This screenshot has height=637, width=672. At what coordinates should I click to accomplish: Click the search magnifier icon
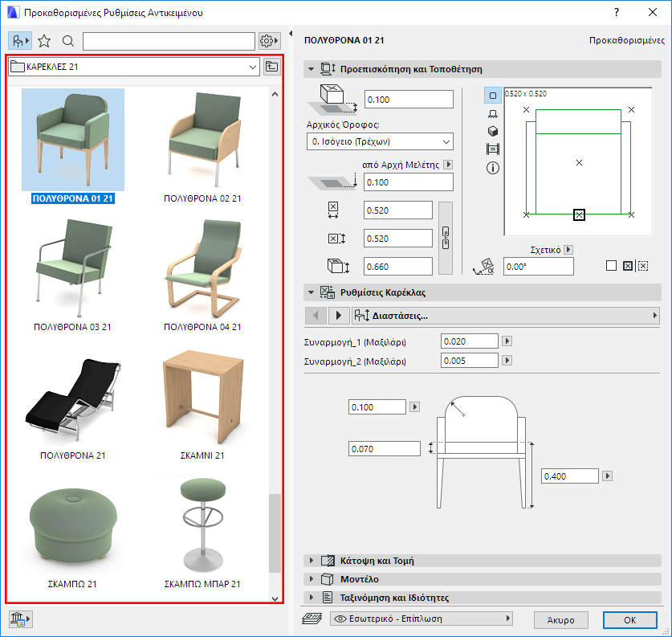pyautogui.click(x=68, y=41)
